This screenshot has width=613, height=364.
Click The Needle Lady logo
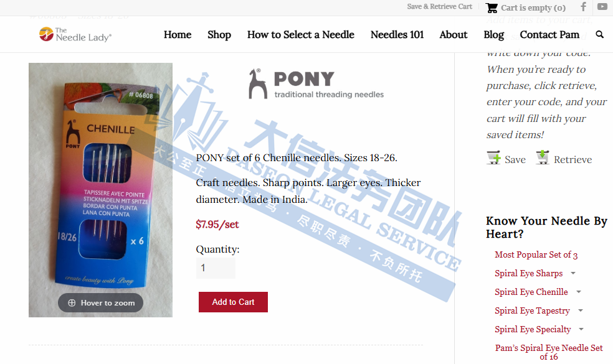click(75, 34)
